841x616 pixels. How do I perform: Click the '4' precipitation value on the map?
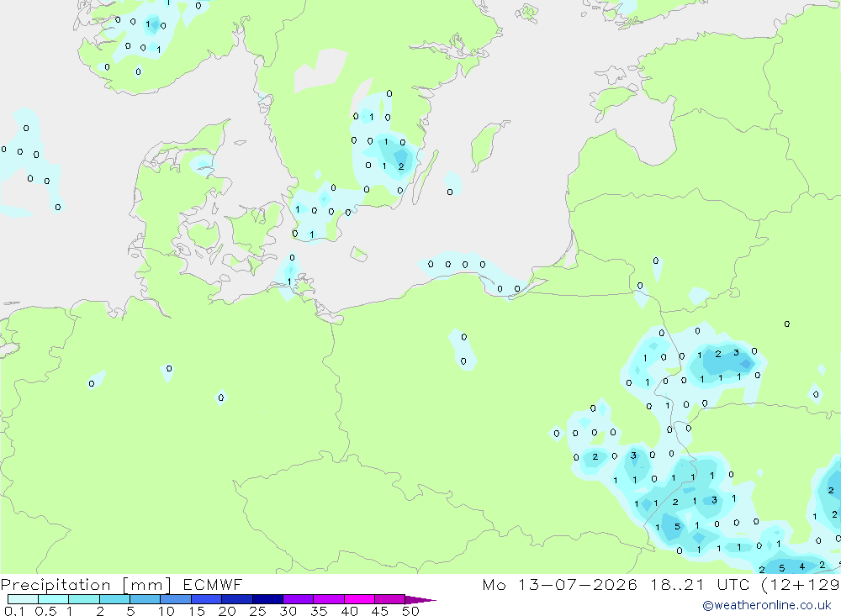pyautogui.click(x=801, y=566)
